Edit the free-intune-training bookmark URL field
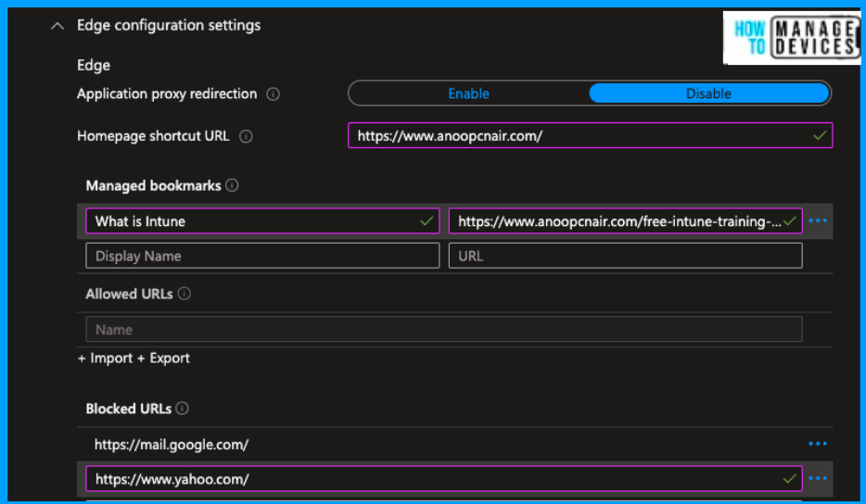Viewport: 866px width, 504px height. 625,220
